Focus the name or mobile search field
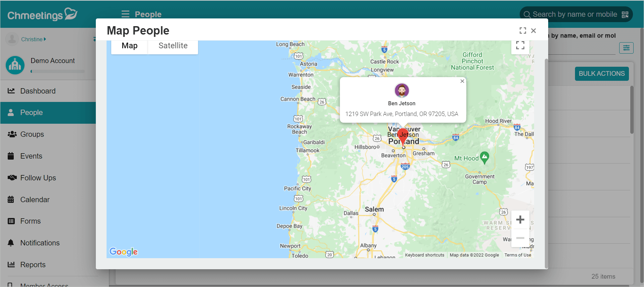Screen dimensions: 644x287 [575, 14]
